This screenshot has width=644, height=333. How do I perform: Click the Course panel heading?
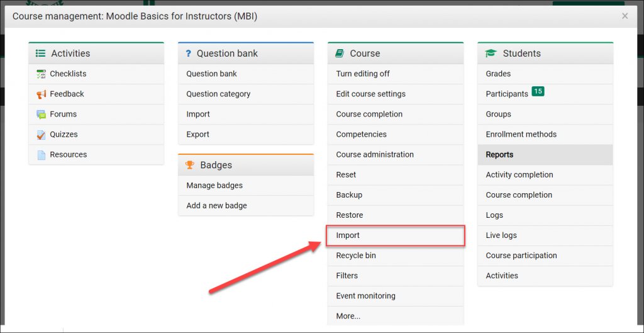click(365, 54)
